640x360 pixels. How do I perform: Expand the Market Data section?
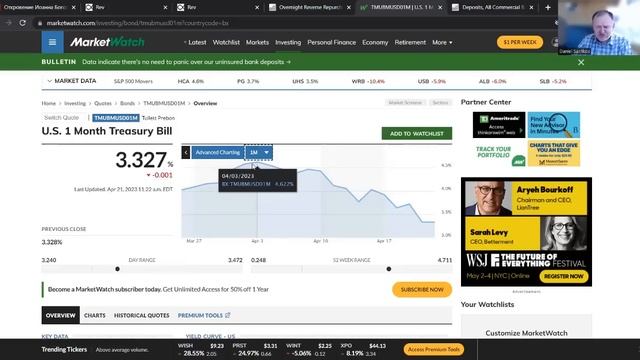71,81
